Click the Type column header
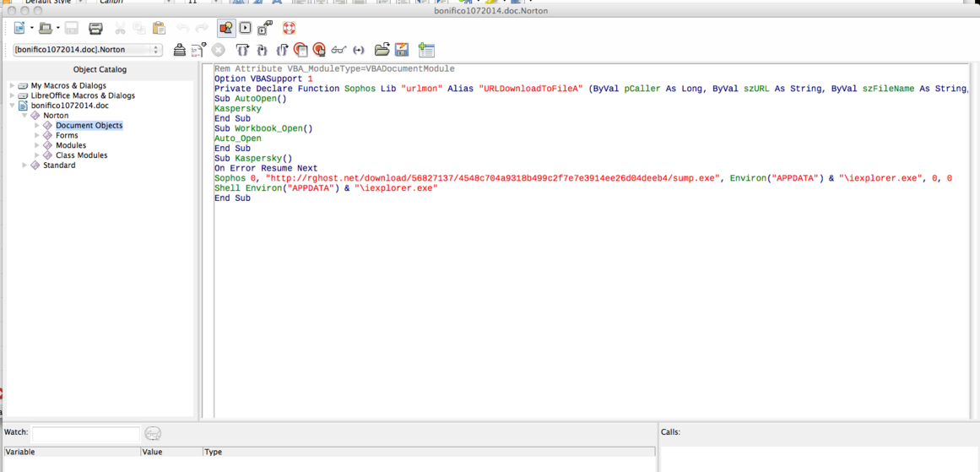The image size is (980, 472). coord(429,452)
